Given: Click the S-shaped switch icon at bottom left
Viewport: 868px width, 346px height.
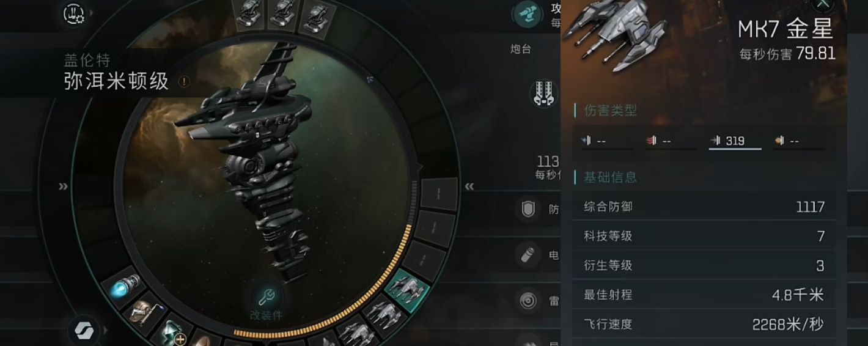Looking at the screenshot, I should tap(83, 331).
